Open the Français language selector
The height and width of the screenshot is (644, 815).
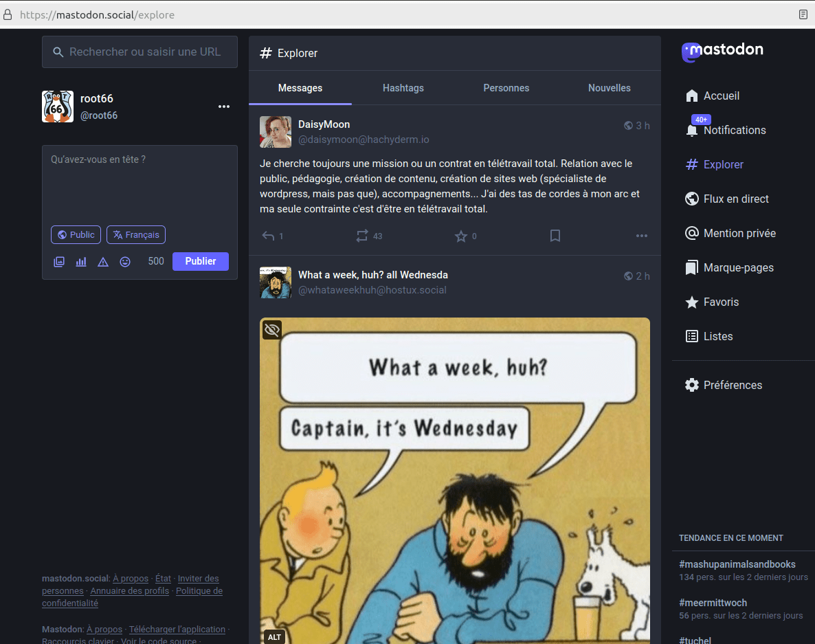coord(136,235)
